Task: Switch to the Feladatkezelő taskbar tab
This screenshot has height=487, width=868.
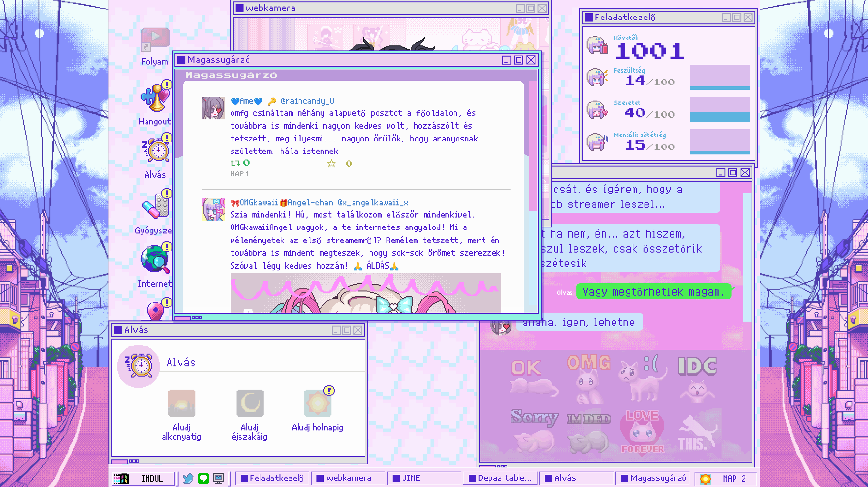Action: pyautogui.click(x=272, y=478)
